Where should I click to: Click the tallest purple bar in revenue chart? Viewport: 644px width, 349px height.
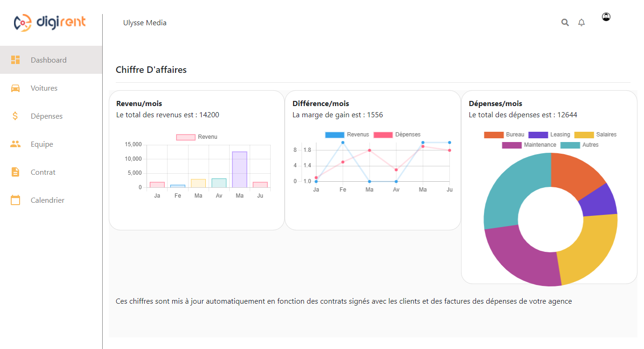[x=239, y=169]
